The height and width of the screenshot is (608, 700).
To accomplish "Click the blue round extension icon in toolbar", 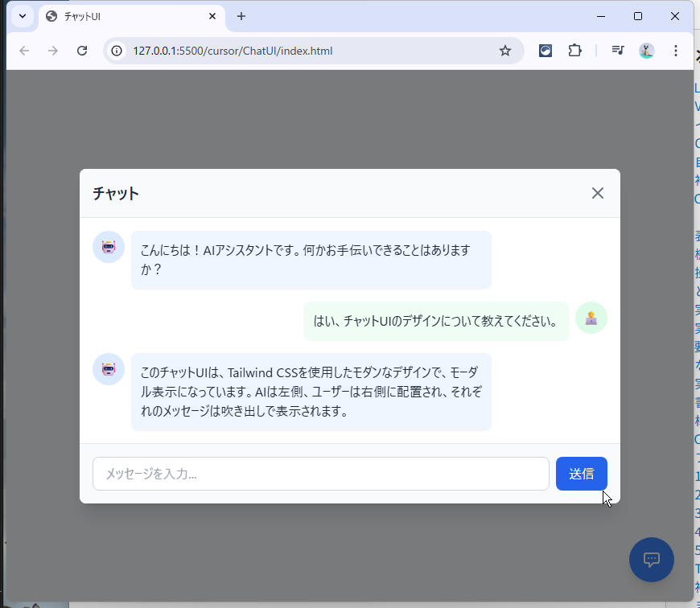I will pos(546,51).
